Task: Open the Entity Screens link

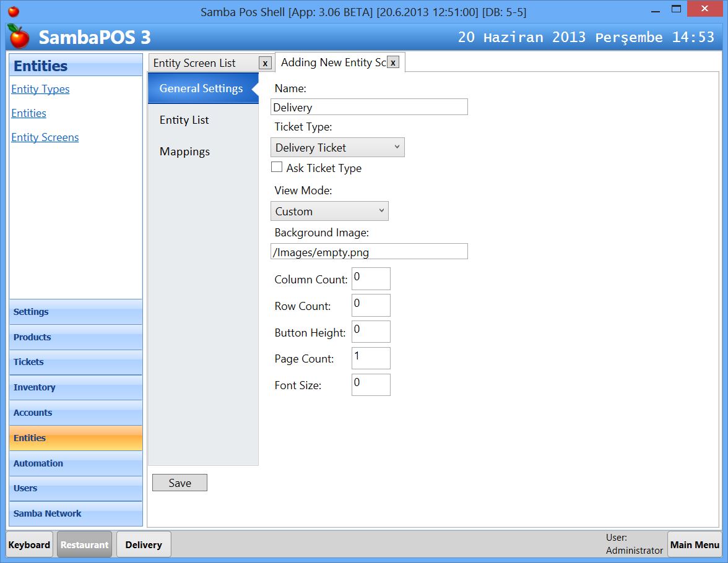Action: (45, 137)
